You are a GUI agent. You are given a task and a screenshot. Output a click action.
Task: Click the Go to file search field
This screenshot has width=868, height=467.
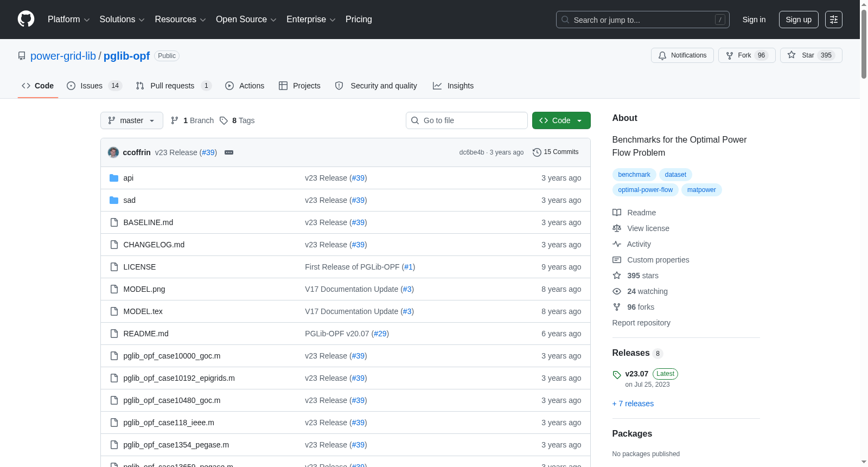click(x=467, y=120)
